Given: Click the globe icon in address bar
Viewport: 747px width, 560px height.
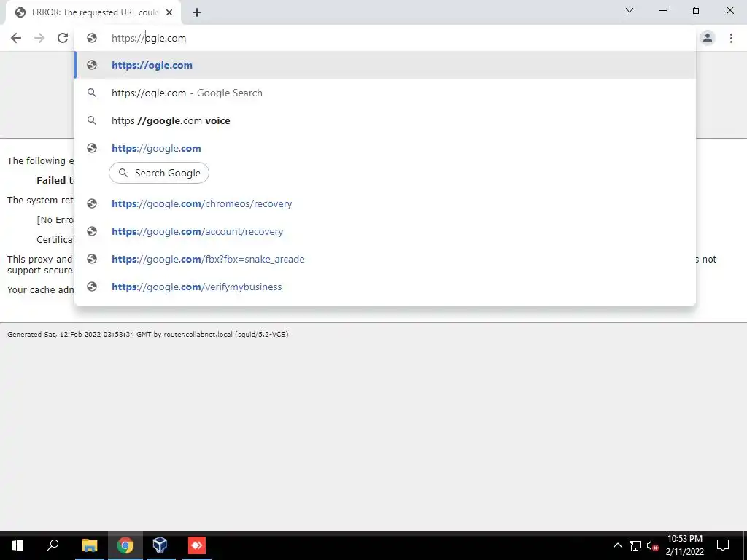Looking at the screenshot, I should coord(92,38).
